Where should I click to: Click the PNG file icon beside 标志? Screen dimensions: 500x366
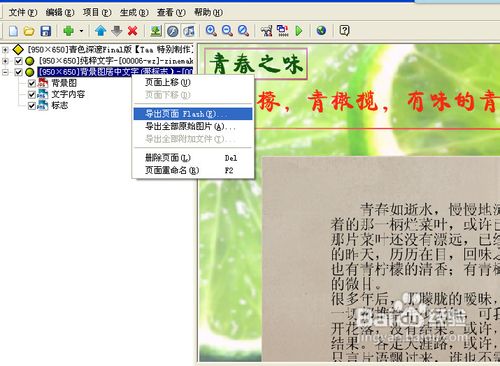click(x=43, y=106)
